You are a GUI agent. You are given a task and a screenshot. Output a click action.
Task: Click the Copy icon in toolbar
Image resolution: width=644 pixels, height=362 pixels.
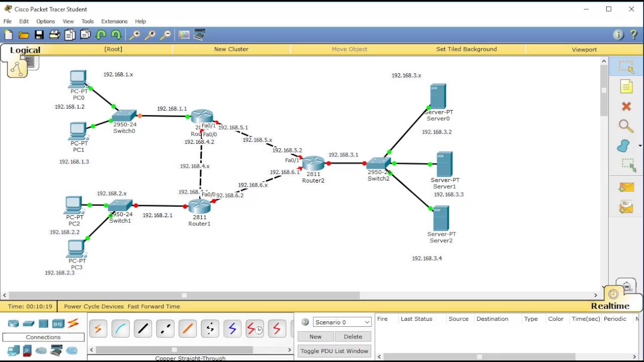point(70,35)
